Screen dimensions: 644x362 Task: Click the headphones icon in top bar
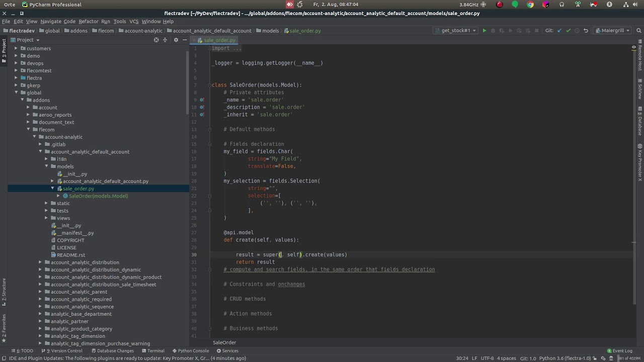(562, 5)
